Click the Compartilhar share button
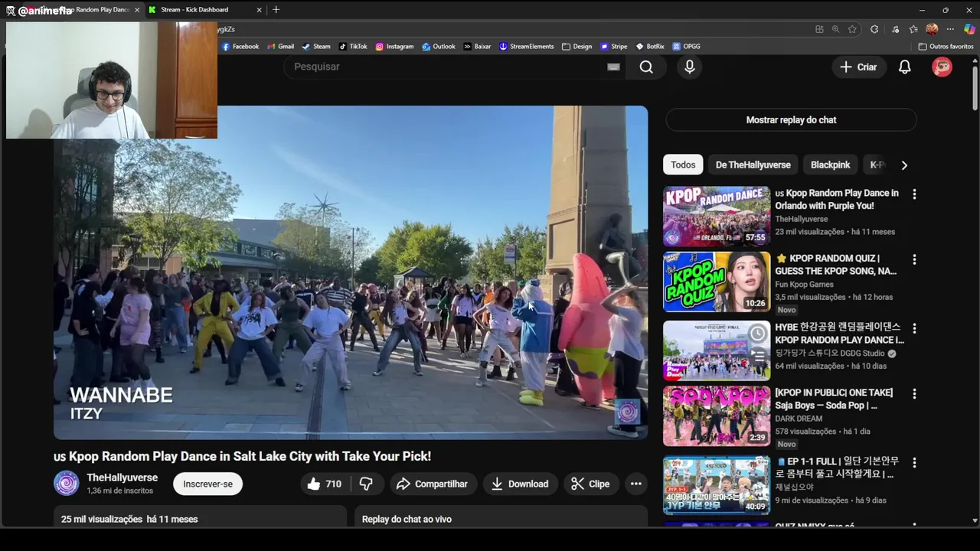980x551 pixels. tap(433, 484)
